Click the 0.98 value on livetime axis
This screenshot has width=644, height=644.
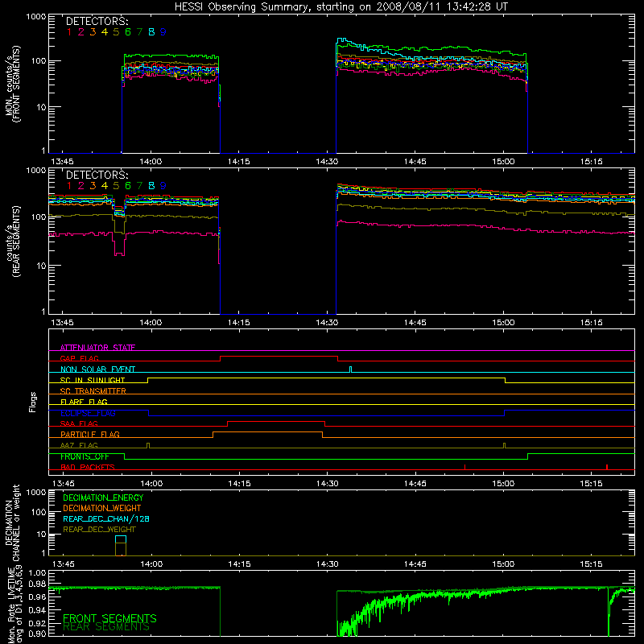pos(38,584)
